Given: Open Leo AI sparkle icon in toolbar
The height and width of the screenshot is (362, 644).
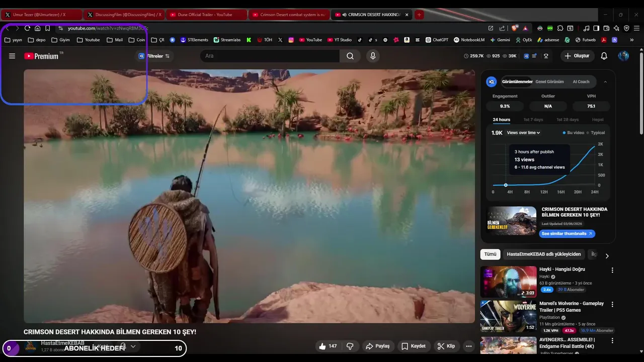Looking at the screenshot, I should [x=616, y=28].
